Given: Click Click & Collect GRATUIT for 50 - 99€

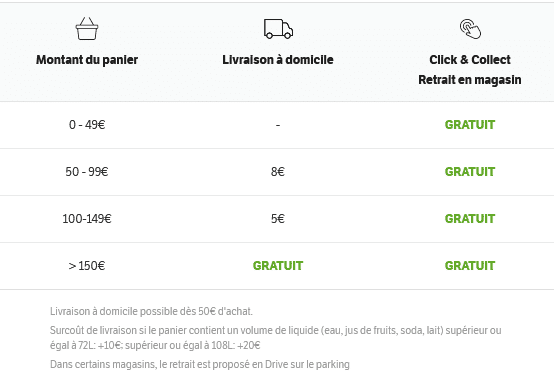Looking at the screenshot, I should click(x=470, y=172).
